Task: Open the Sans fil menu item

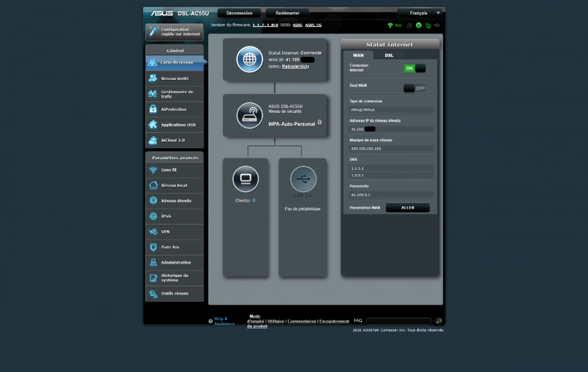Action: 174,170
